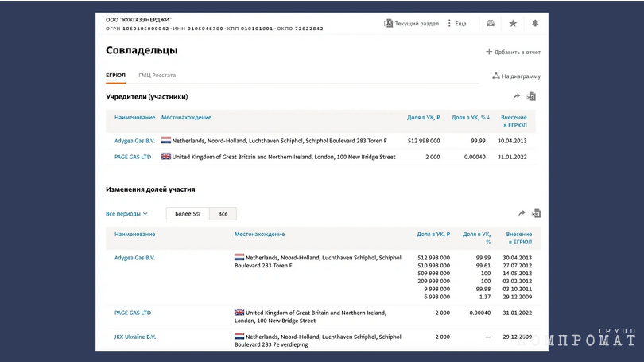Export the Учредители table to Excel

pyautogui.click(x=531, y=96)
